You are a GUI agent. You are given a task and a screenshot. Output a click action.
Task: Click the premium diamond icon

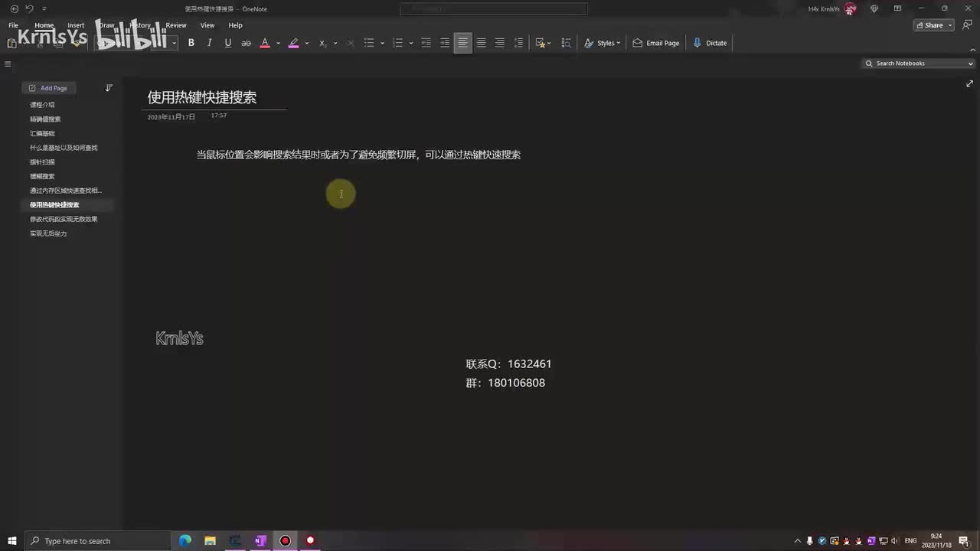point(874,8)
